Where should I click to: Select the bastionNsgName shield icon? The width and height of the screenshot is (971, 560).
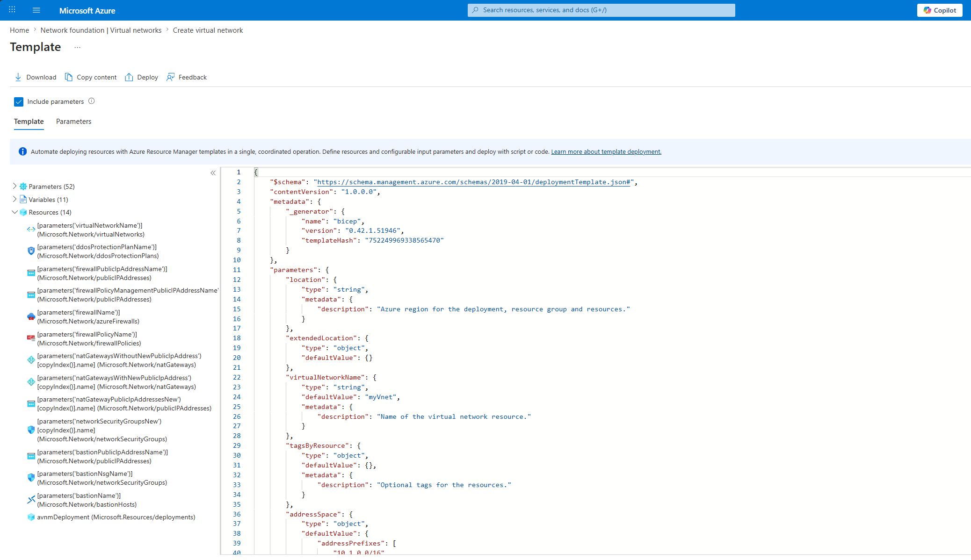(x=31, y=478)
